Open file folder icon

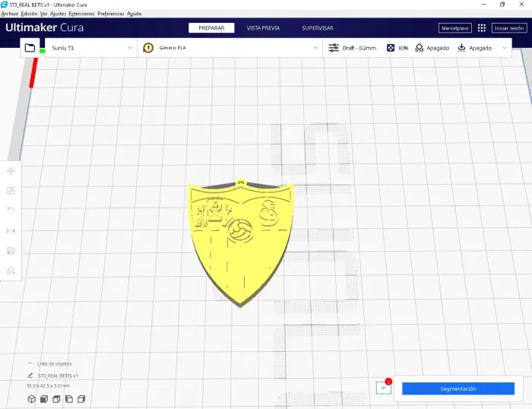point(30,48)
